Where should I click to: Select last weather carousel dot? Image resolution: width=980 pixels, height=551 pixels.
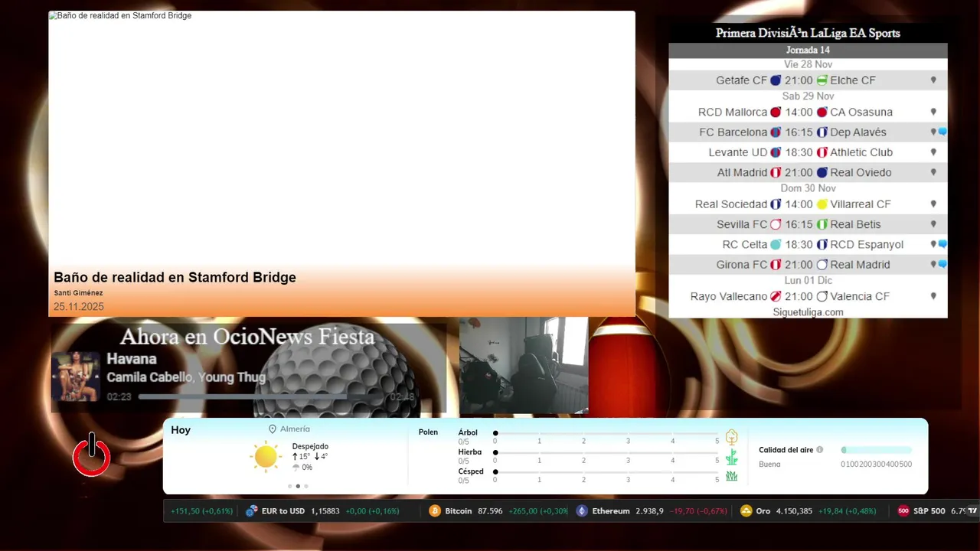pos(306,486)
